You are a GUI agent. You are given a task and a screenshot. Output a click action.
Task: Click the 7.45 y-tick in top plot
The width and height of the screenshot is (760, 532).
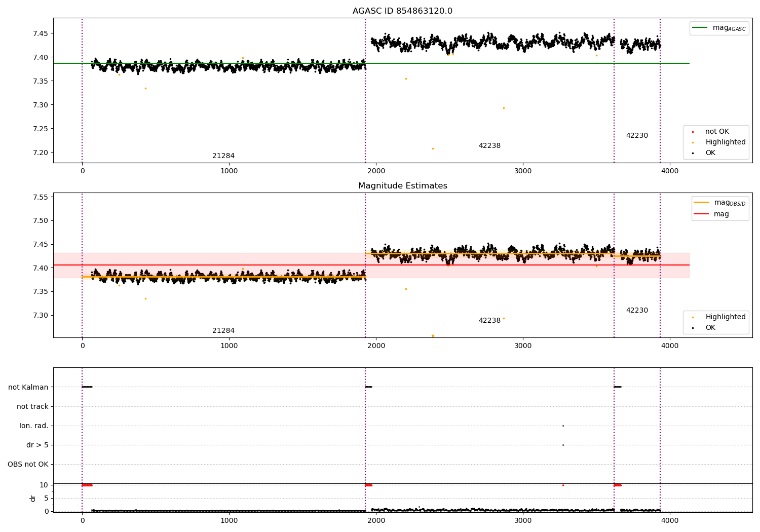41,33
